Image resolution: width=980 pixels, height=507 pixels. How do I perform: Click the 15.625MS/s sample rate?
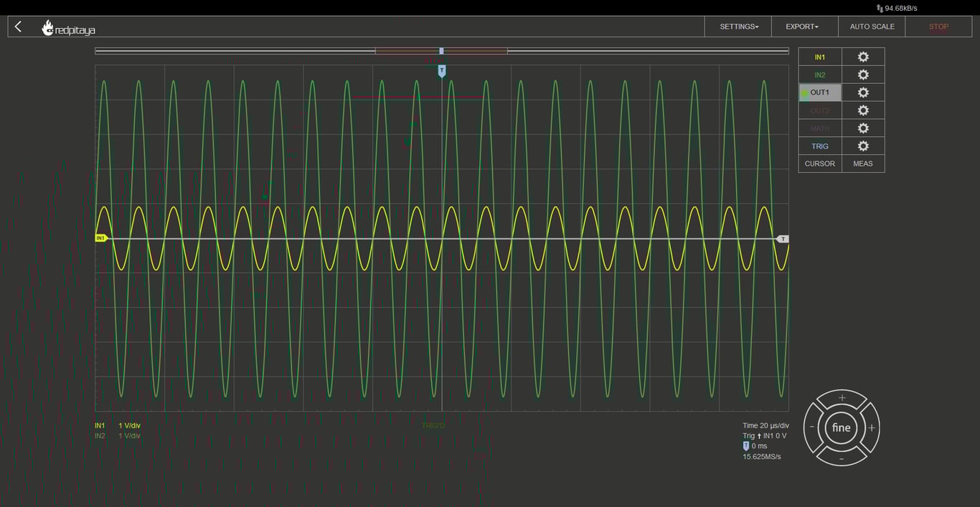coord(762,457)
